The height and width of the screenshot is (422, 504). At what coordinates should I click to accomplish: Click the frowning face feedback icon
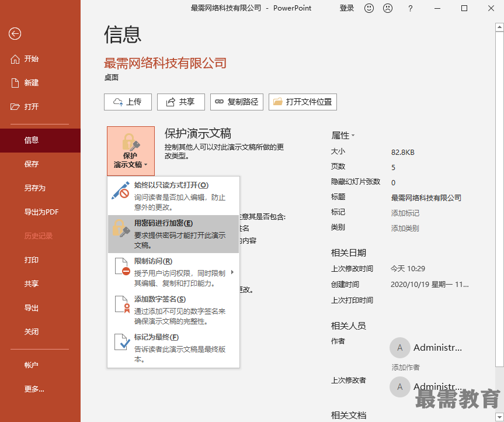[388, 8]
